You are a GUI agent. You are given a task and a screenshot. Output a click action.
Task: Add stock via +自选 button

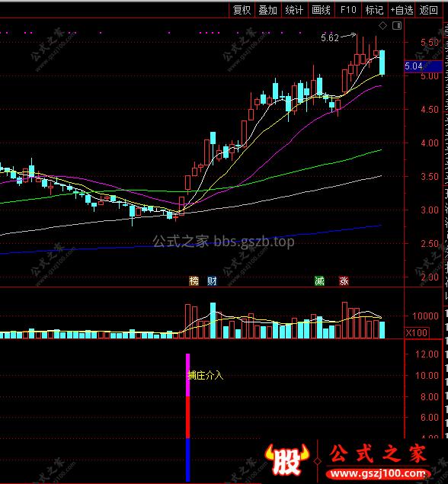click(402, 10)
